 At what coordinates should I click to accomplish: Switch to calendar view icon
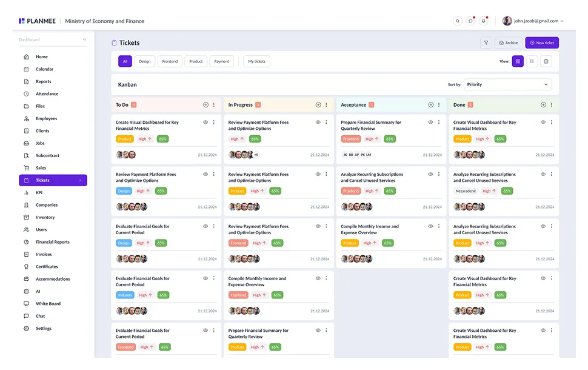[x=546, y=61]
